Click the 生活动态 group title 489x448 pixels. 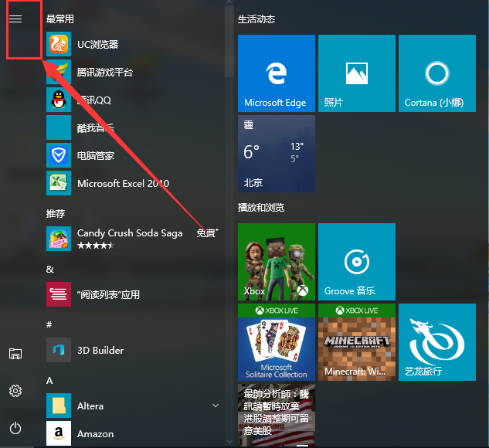click(256, 19)
